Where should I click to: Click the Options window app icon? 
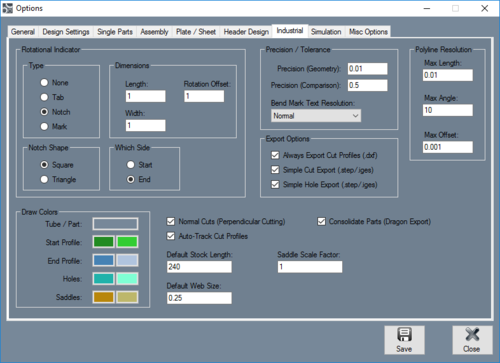(x=7, y=8)
